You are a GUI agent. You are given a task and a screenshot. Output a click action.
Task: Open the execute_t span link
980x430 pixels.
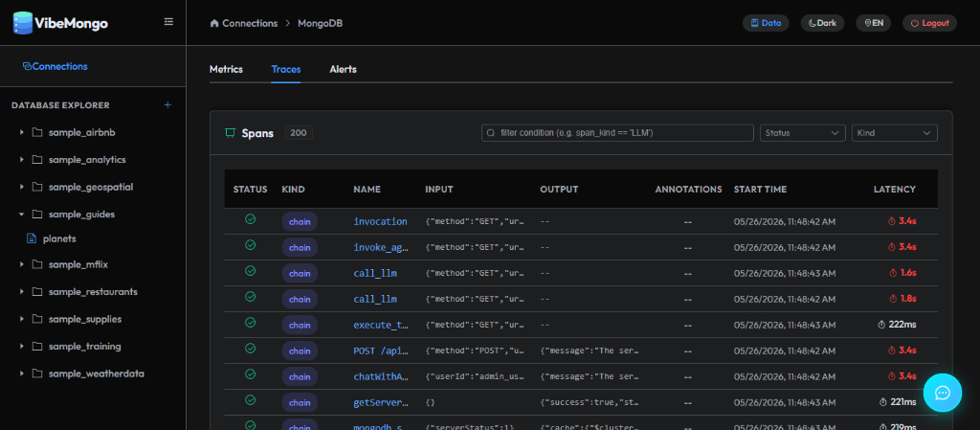(x=380, y=325)
